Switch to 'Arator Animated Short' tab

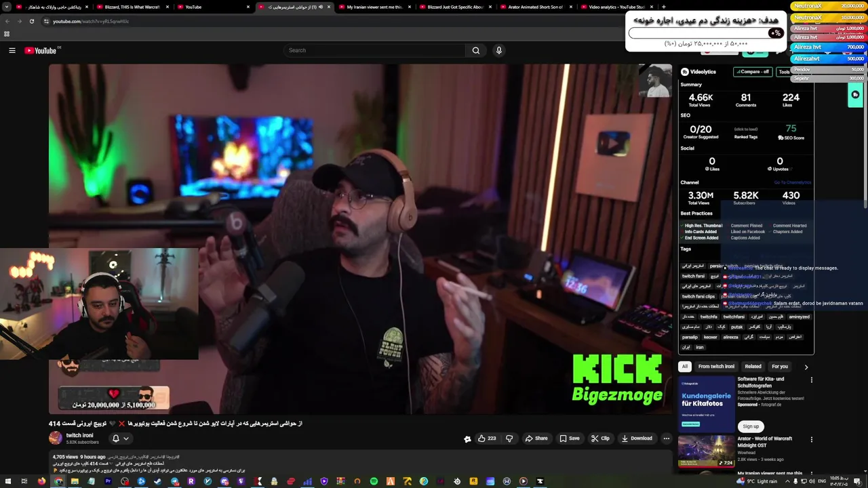pyautogui.click(x=536, y=7)
